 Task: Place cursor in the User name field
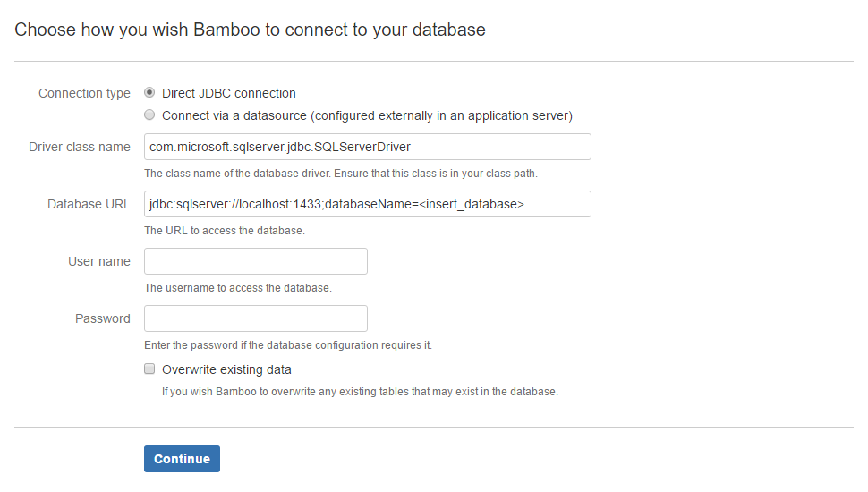[256, 261]
